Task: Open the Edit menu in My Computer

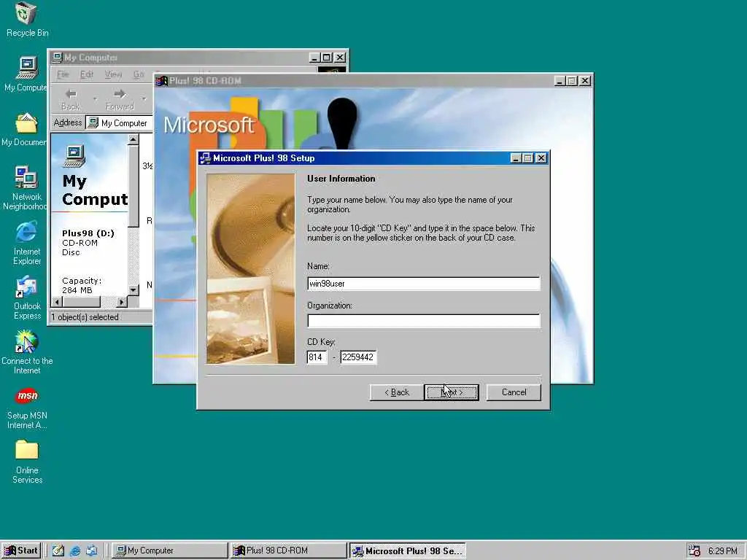Action: click(87, 74)
